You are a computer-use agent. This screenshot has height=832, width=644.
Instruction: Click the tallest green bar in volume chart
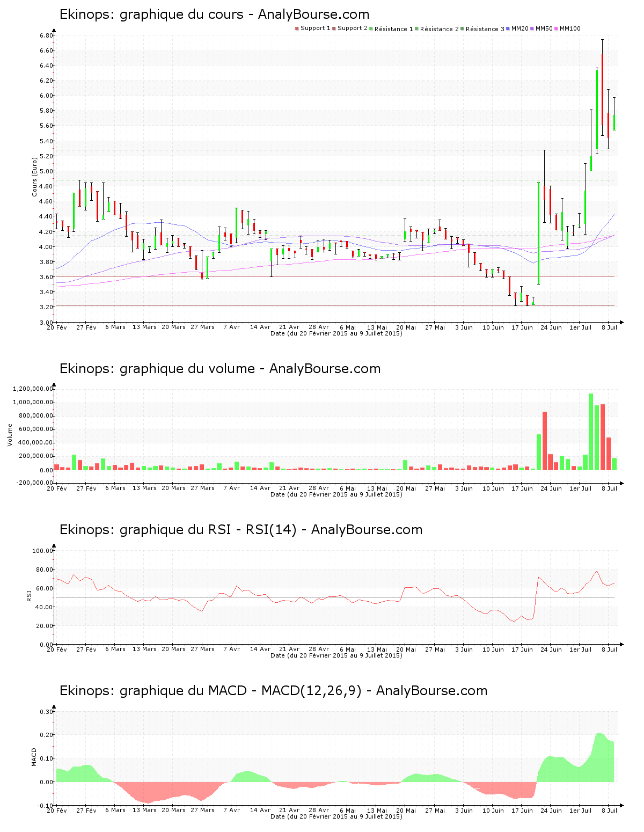591,432
